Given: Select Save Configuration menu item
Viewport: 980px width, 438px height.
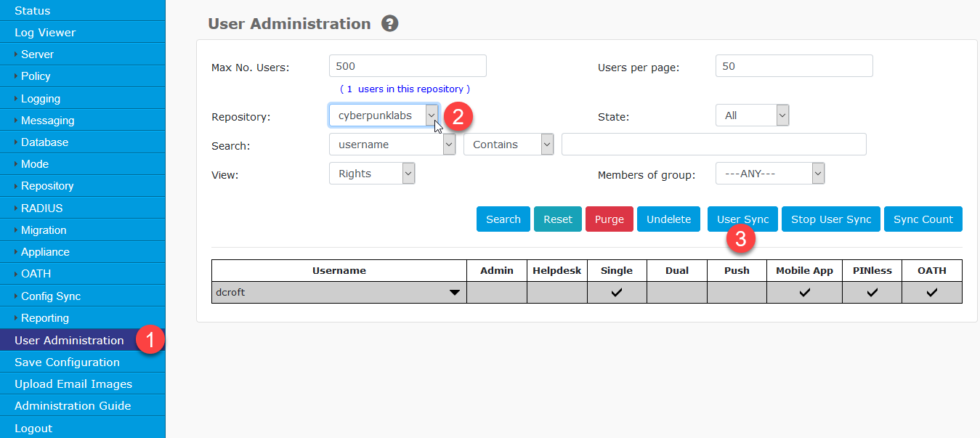Looking at the screenshot, I should (67, 362).
